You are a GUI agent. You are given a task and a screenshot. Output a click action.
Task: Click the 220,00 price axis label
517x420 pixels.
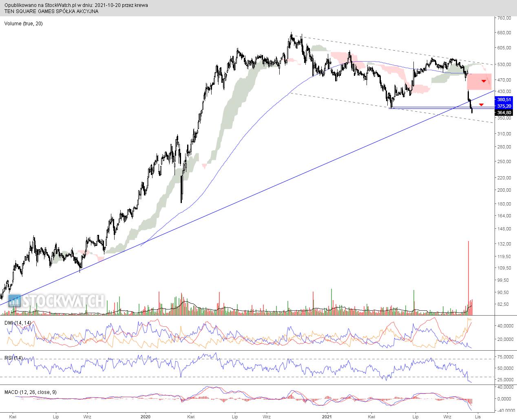(x=505, y=178)
